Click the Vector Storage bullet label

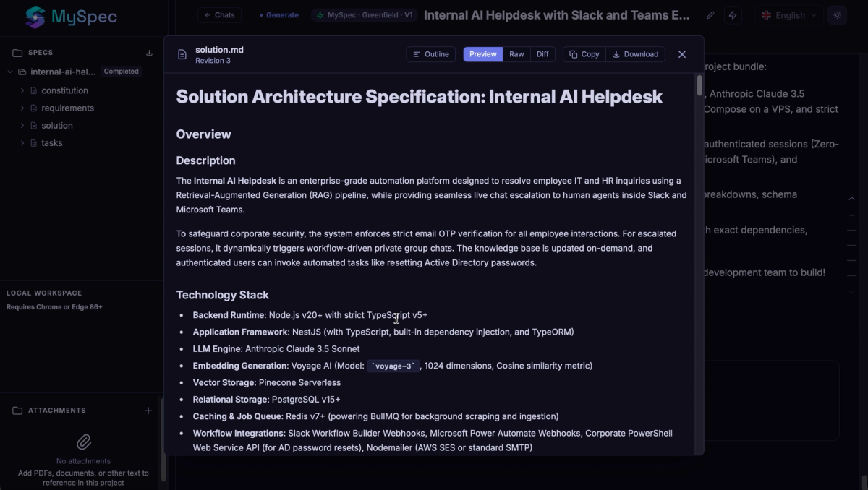(x=224, y=383)
